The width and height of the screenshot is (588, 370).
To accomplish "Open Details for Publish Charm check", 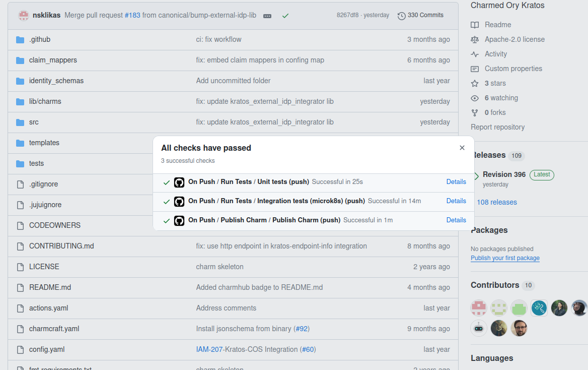I will [456, 220].
